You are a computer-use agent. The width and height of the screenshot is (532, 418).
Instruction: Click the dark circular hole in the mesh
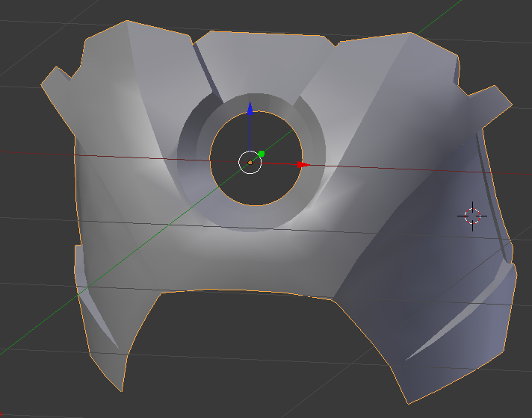coord(256,158)
